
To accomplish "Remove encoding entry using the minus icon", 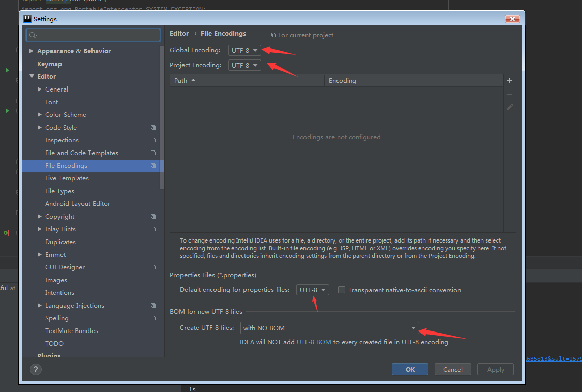I will pos(509,94).
